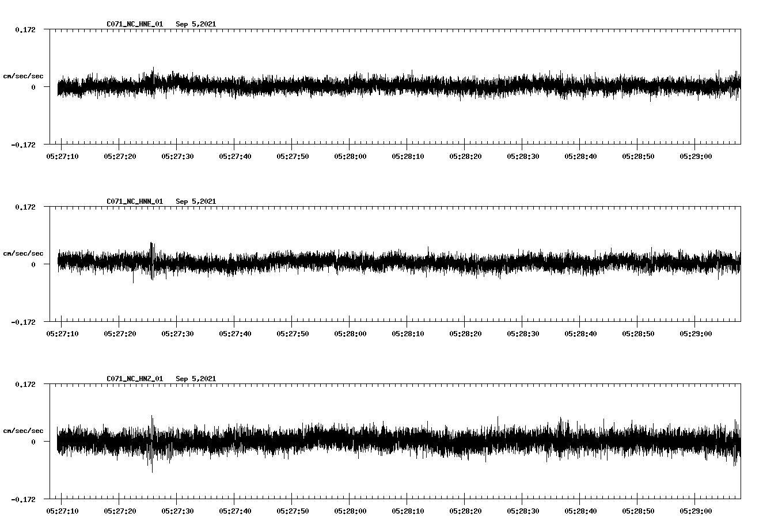The height and width of the screenshot is (532, 782).
Task: Click the tallest spike near 05:27:26 on HNZ trace
Action: coord(152,443)
